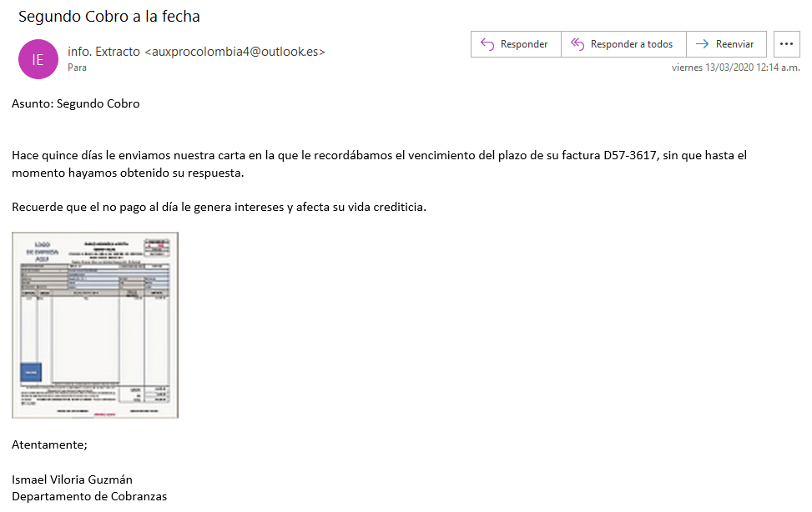The height and width of the screenshot is (512, 812).
Task: Click the paragraph starting Recuerde que el no pago
Action: [219, 207]
